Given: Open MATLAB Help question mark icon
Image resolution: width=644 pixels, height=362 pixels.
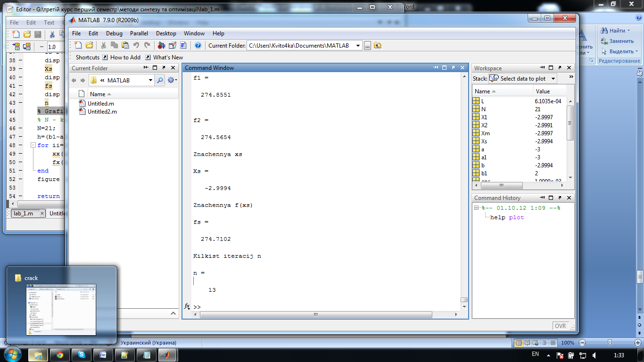Looking at the screenshot, I should tap(198, 45).
